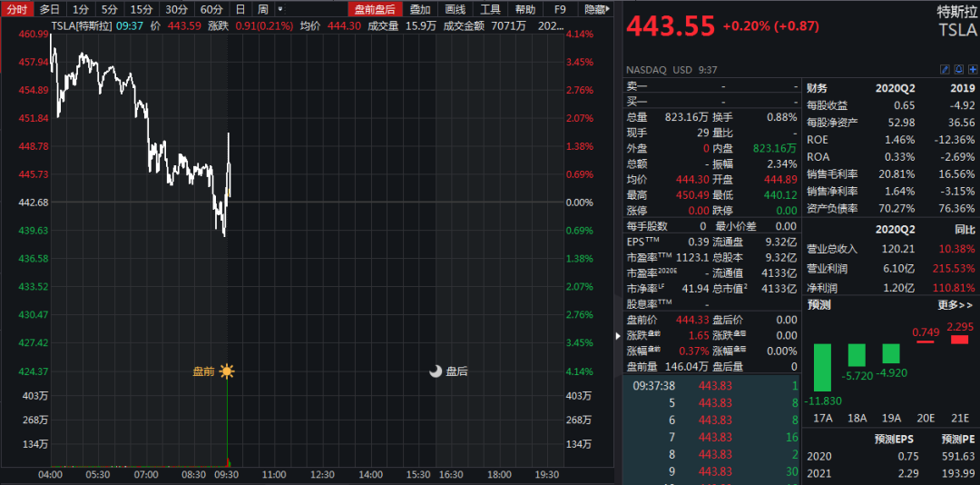Click the 开盘 444.89 value
This screenshot has width=980, height=485.
click(x=780, y=180)
